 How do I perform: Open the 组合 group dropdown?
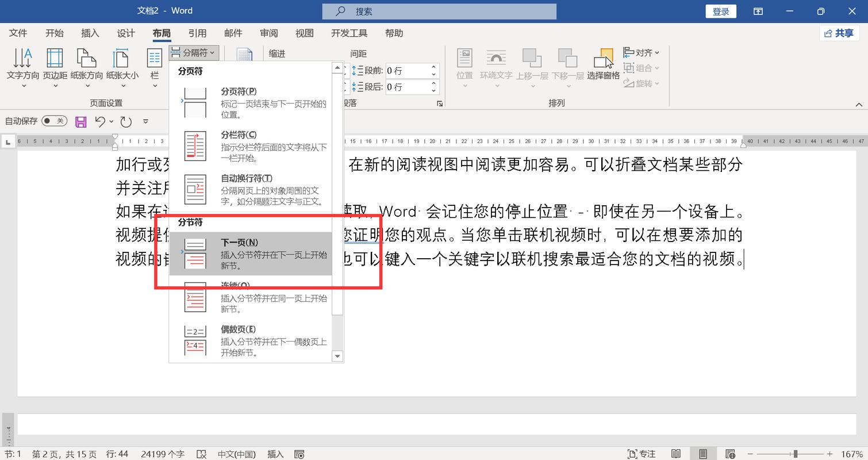pyautogui.click(x=642, y=68)
